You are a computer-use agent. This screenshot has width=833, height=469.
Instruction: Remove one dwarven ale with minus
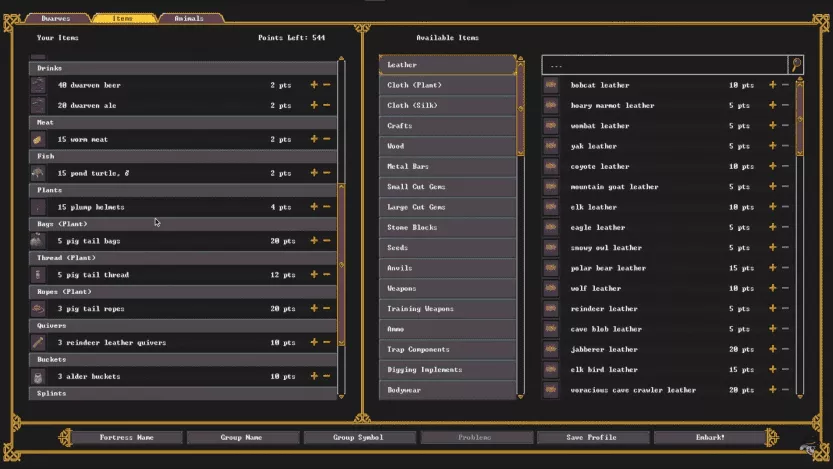[x=327, y=105]
